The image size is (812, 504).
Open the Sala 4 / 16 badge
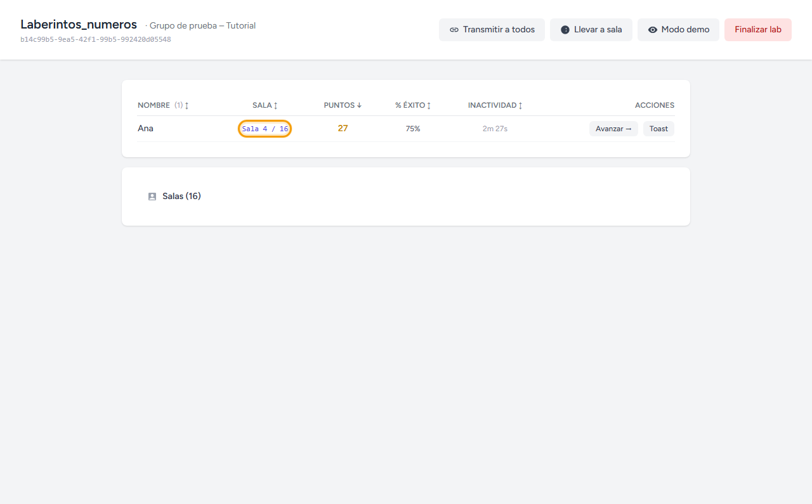click(265, 129)
